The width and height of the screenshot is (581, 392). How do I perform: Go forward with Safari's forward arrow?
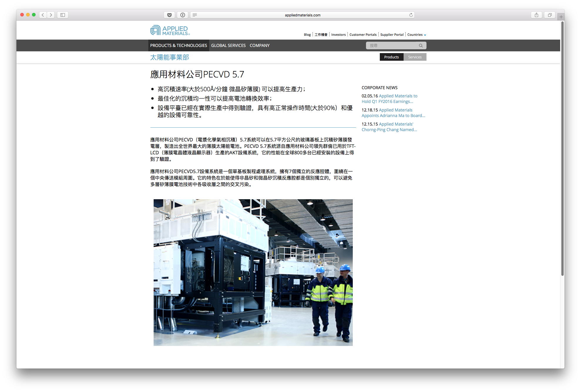tap(51, 15)
